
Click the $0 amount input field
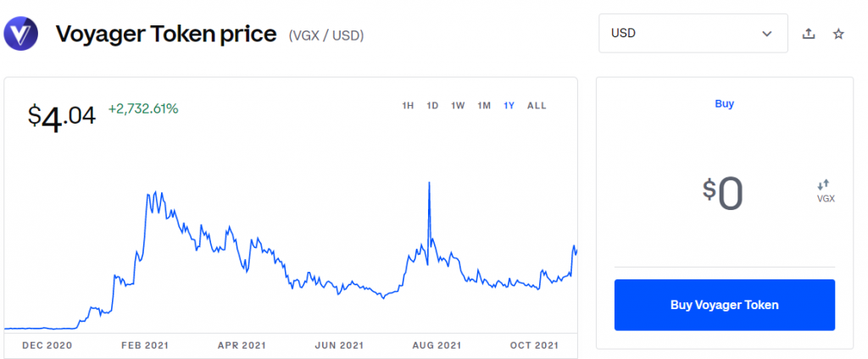(x=722, y=195)
